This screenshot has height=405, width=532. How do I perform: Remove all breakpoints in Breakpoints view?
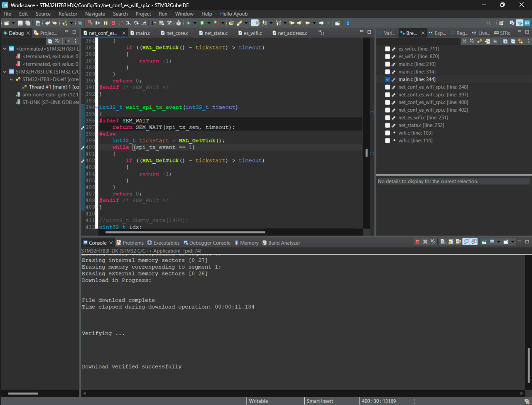pos(472,41)
